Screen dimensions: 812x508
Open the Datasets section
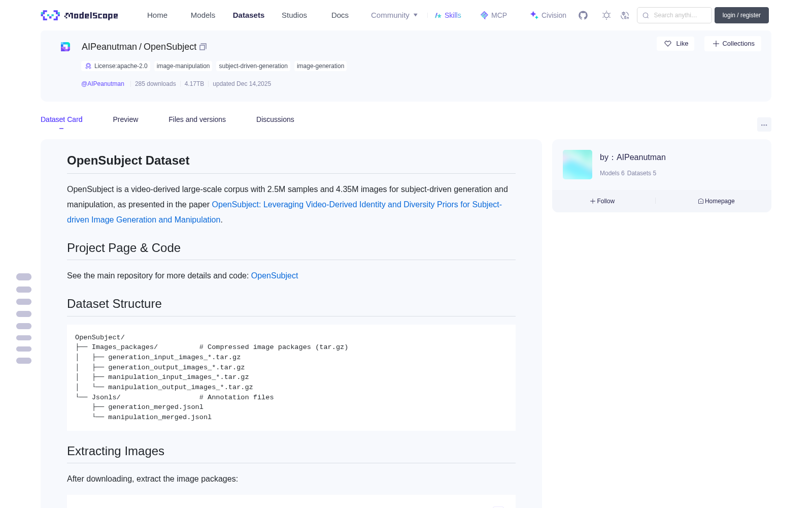point(249,15)
